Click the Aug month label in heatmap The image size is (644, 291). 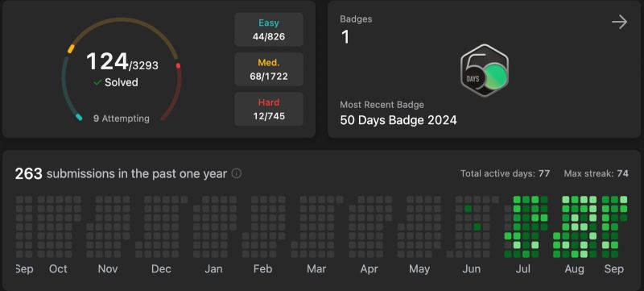coord(574,269)
